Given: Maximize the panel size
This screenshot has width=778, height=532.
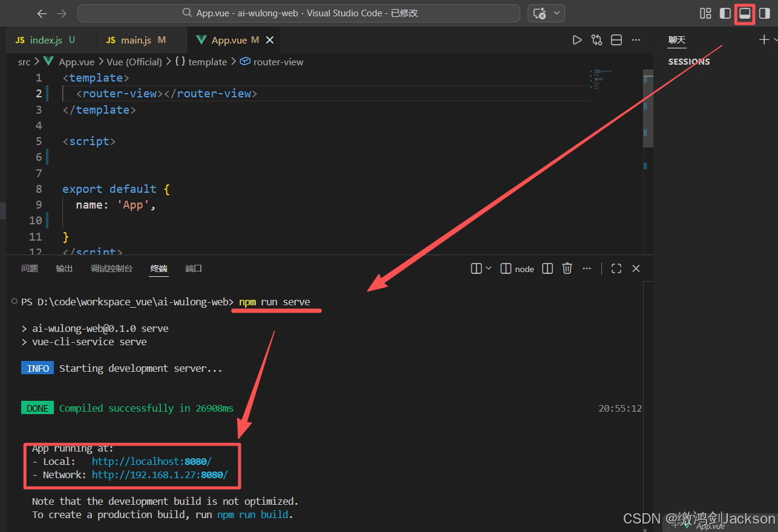Looking at the screenshot, I should [x=616, y=268].
